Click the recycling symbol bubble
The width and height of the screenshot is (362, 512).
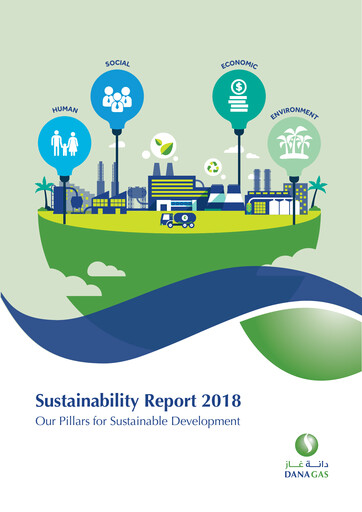tap(213, 167)
